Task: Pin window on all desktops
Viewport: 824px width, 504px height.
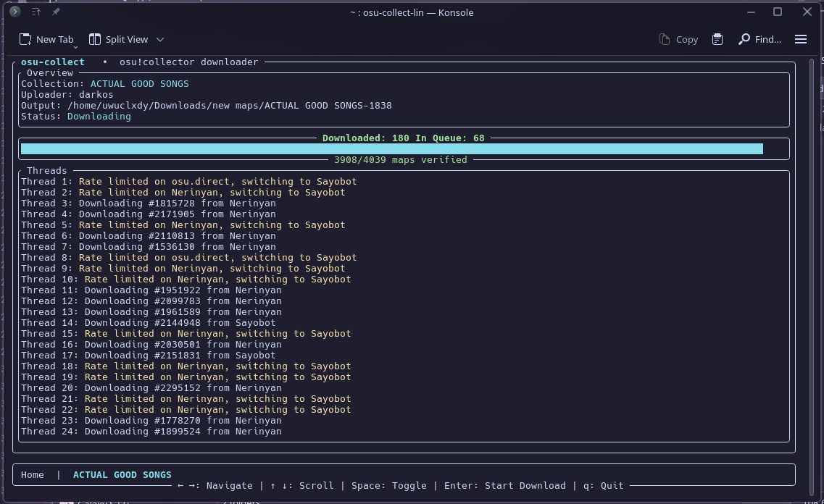Action: [56, 12]
